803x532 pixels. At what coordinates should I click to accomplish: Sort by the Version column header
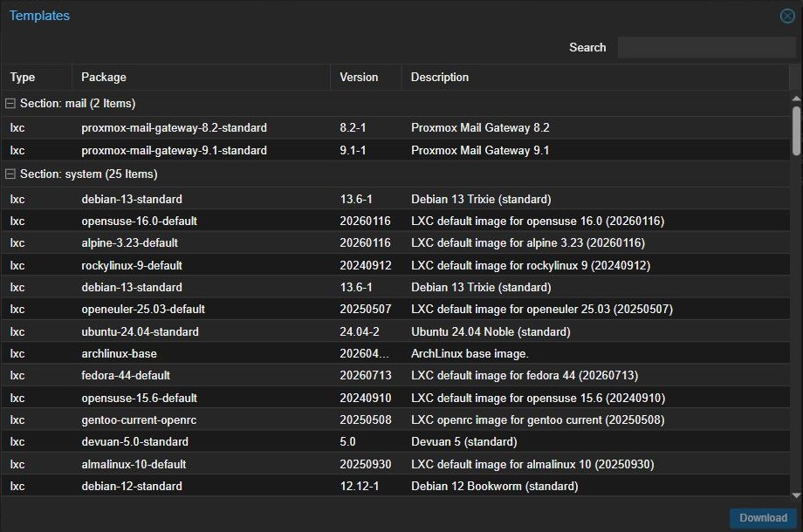click(x=366, y=78)
